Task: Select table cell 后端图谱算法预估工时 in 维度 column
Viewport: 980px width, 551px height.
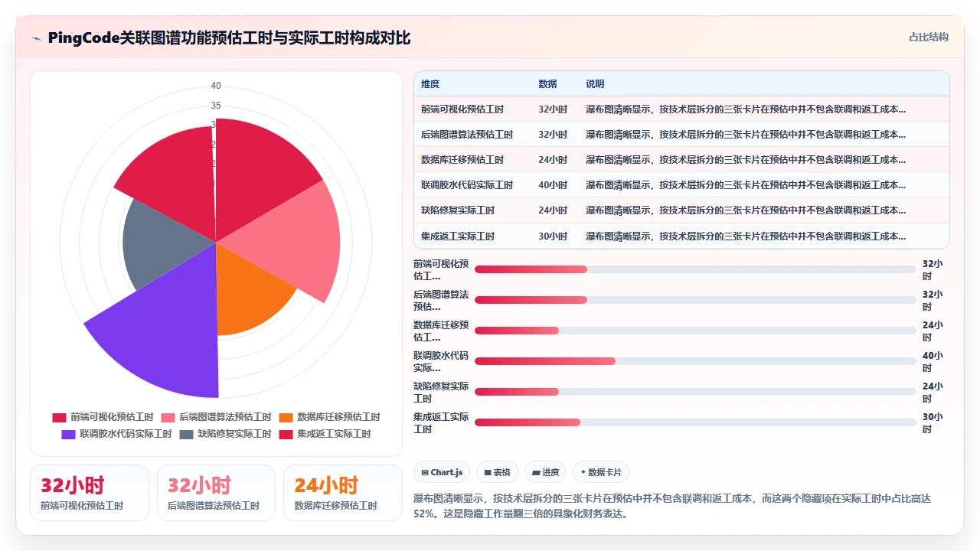Action: tap(467, 135)
